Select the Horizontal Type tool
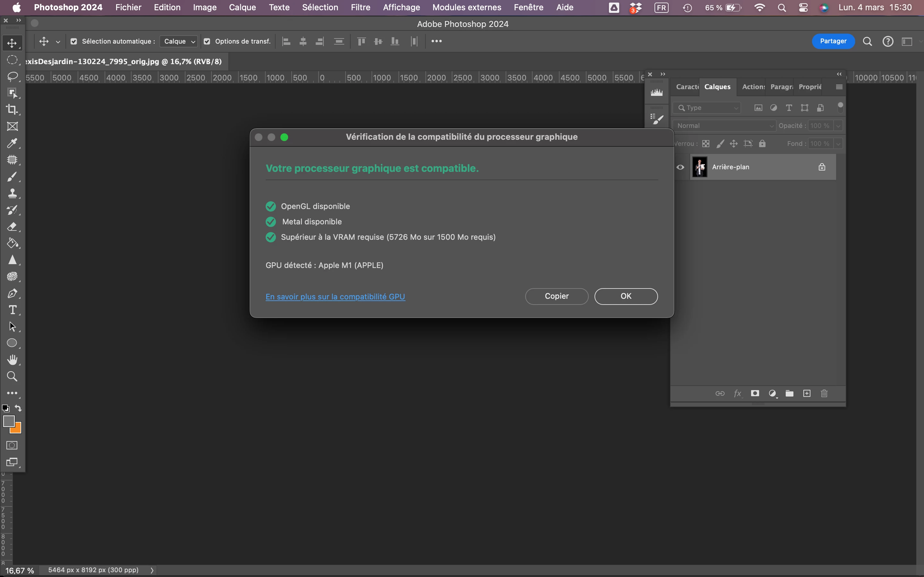This screenshot has height=577, width=924. click(x=12, y=310)
